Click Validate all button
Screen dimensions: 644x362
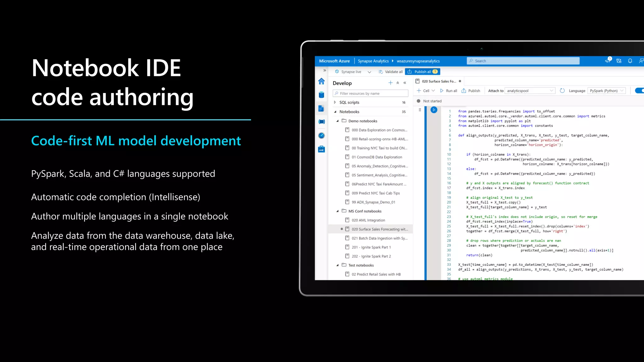[x=391, y=72]
